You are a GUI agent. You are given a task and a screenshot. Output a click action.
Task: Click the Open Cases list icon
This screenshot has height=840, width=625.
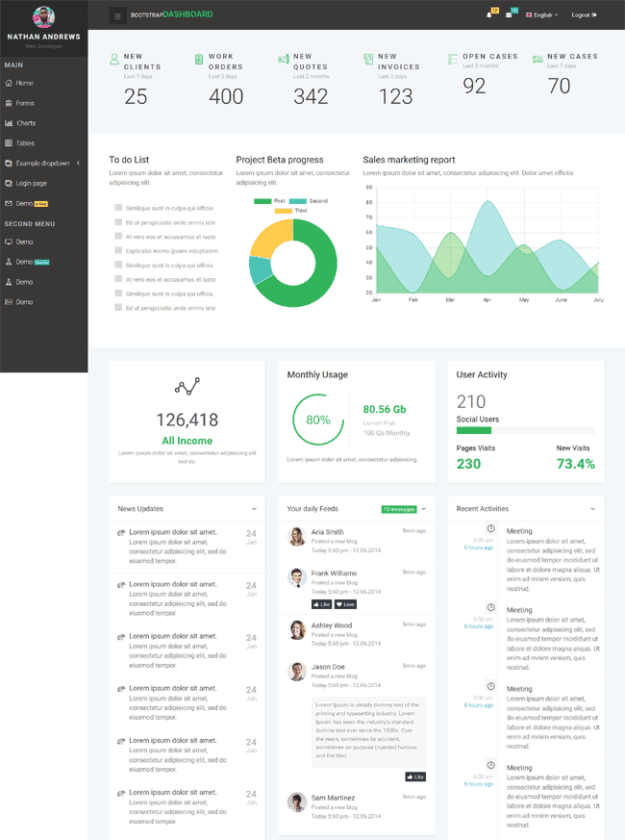tap(453, 59)
